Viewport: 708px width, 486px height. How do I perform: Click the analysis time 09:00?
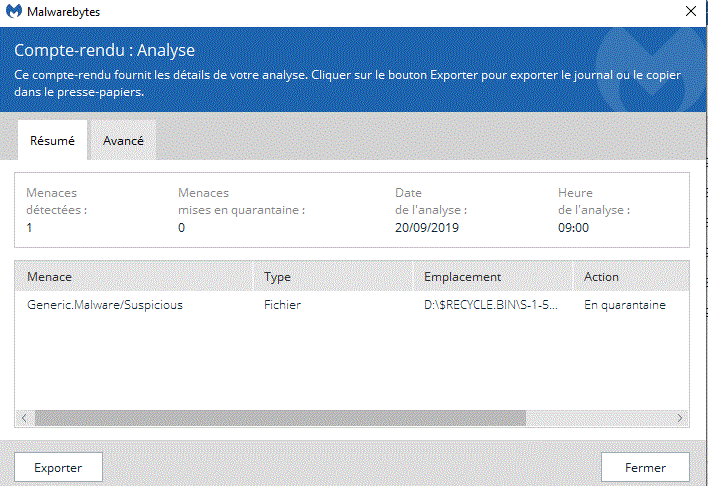tap(573, 228)
